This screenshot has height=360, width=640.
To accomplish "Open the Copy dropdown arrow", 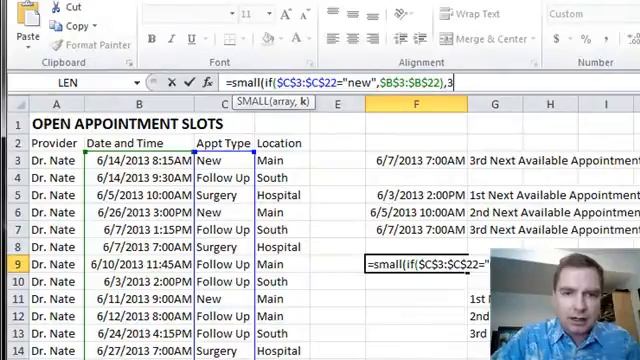I will click(95, 26).
